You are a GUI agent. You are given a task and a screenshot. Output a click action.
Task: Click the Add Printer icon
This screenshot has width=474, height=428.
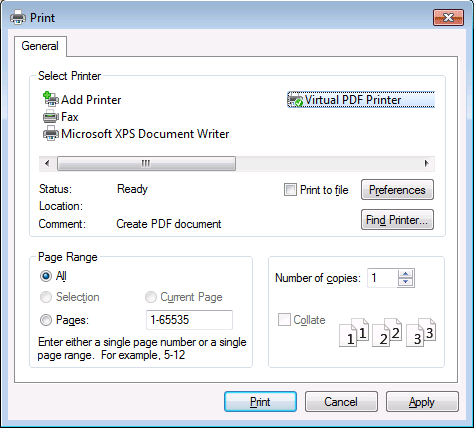51,99
